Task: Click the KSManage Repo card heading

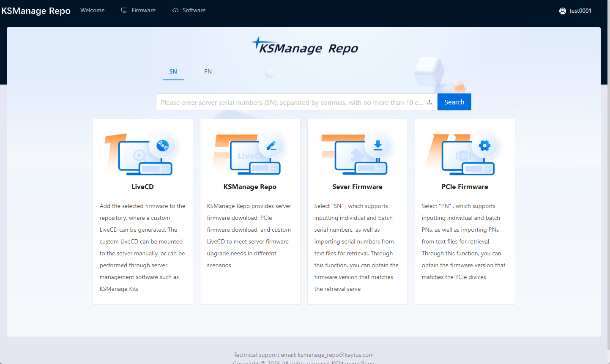Action: coord(250,186)
